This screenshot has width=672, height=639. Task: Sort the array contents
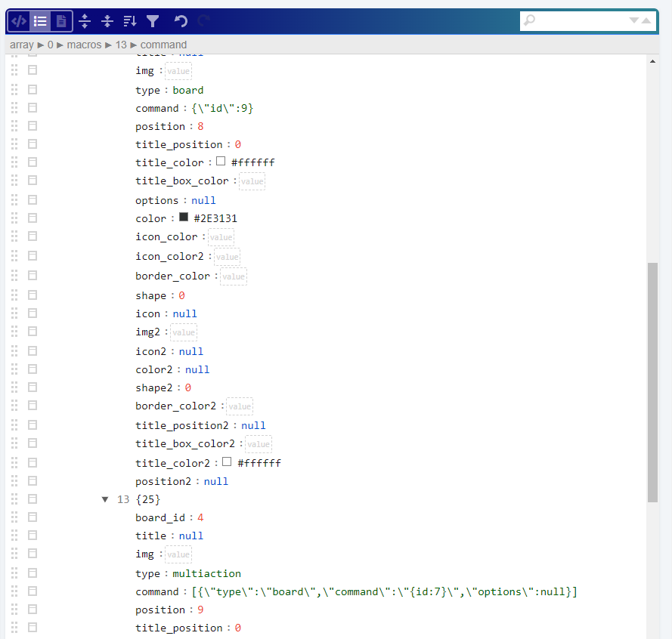coord(129,21)
